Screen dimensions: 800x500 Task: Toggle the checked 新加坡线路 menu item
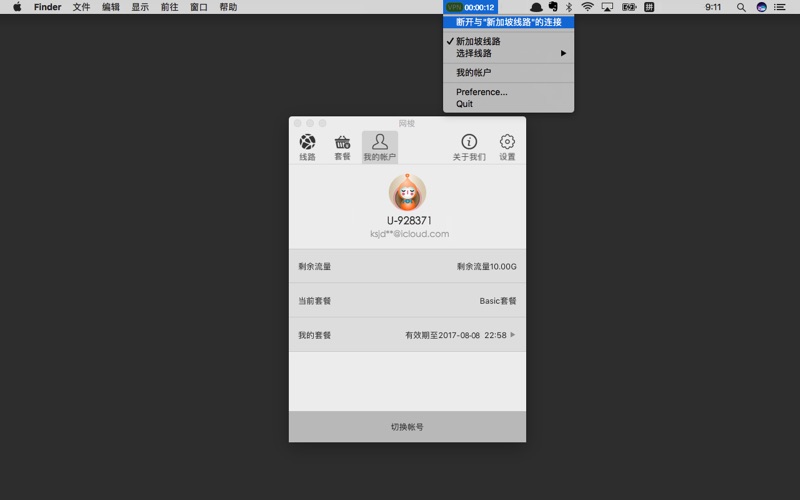(478, 41)
